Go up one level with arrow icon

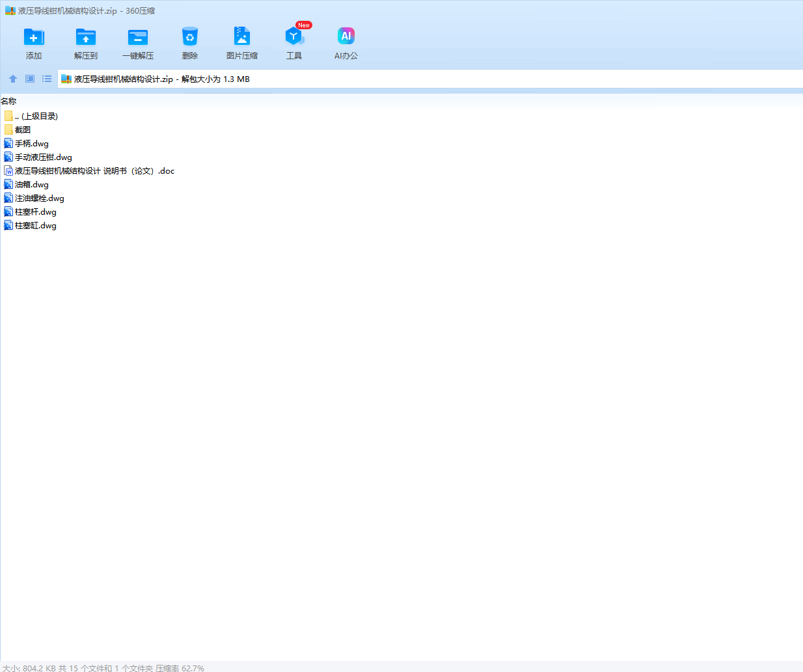click(x=13, y=79)
